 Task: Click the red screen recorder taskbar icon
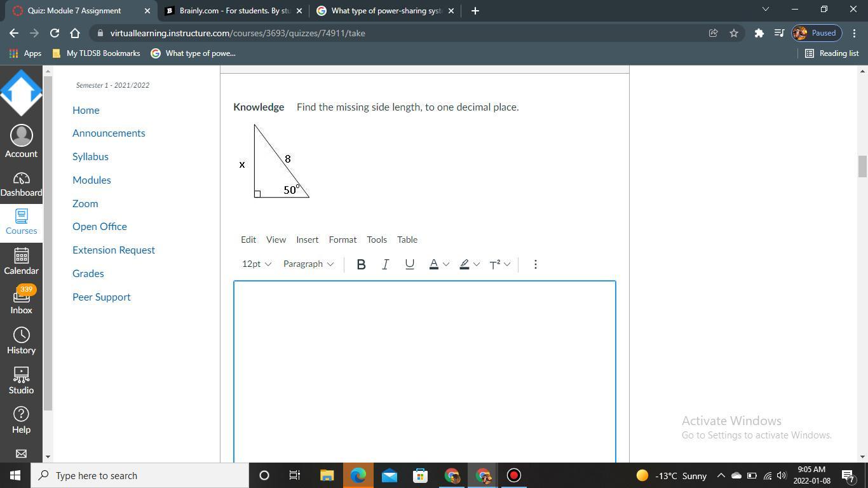513,475
